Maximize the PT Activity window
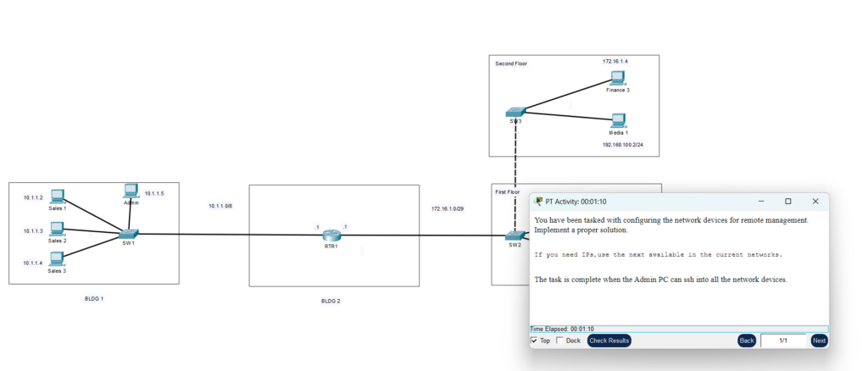868x371 pixels. [787, 202]
